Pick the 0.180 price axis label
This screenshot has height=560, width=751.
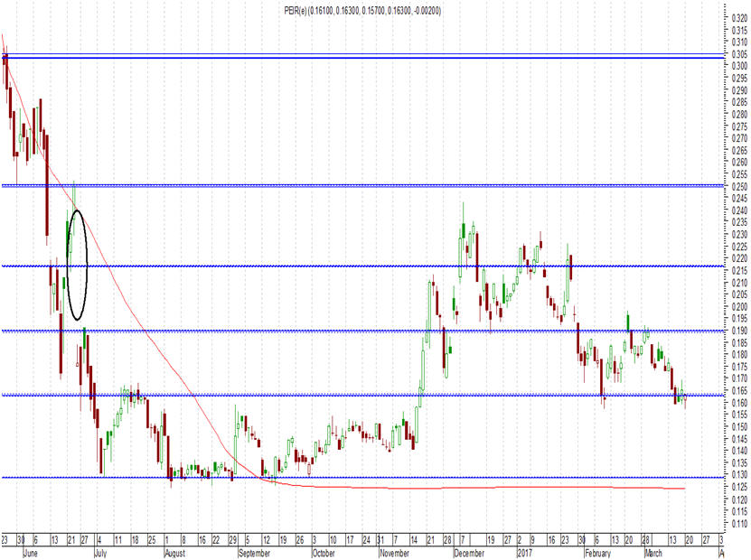click(739, 355)
